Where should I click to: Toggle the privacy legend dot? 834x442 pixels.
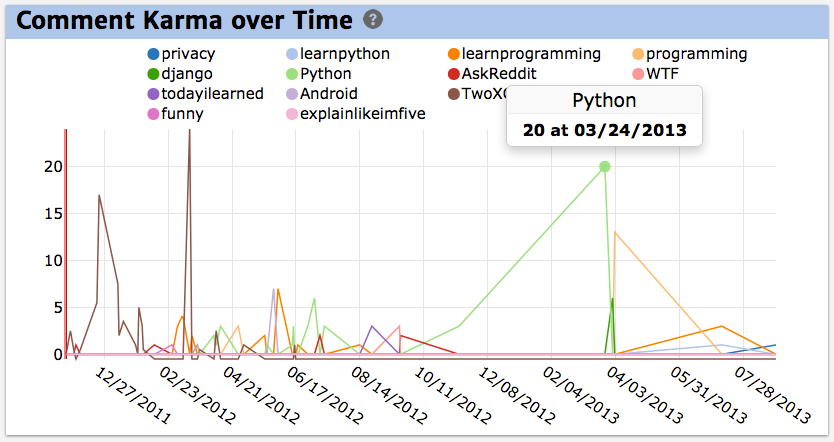153,54
